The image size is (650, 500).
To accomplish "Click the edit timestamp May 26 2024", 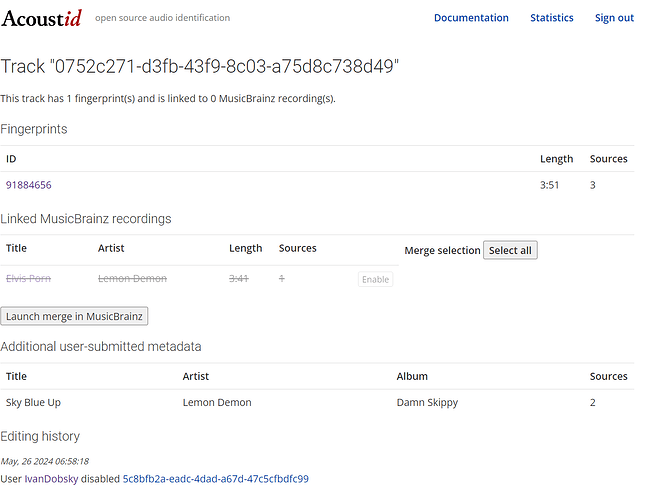I will [45, 461].
